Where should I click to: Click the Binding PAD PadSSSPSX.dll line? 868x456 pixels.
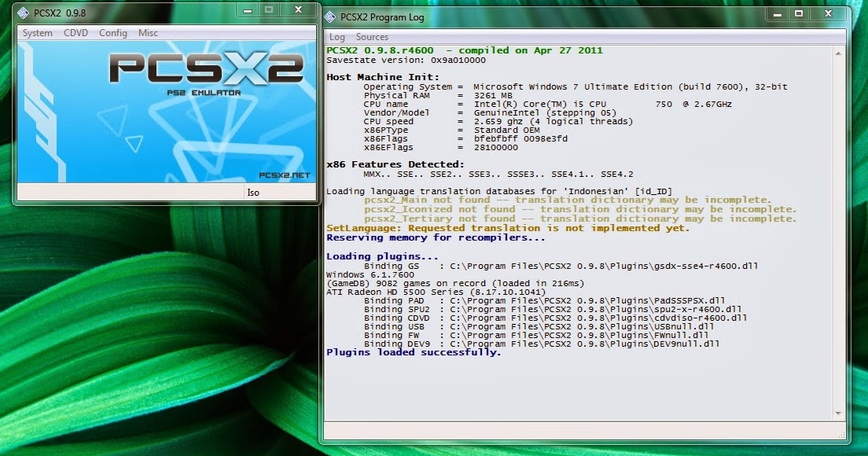click(x=544, y=300)
